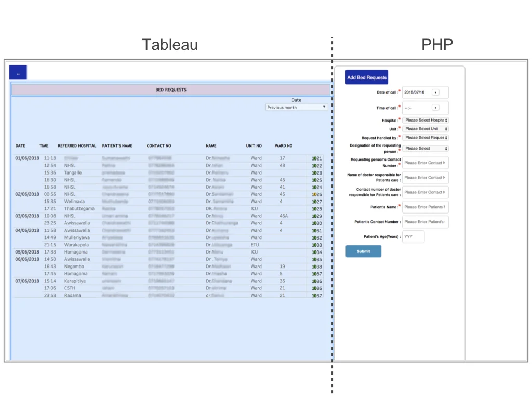Click the TIME column header
The image size is (532, 399).
coord(44,145)
